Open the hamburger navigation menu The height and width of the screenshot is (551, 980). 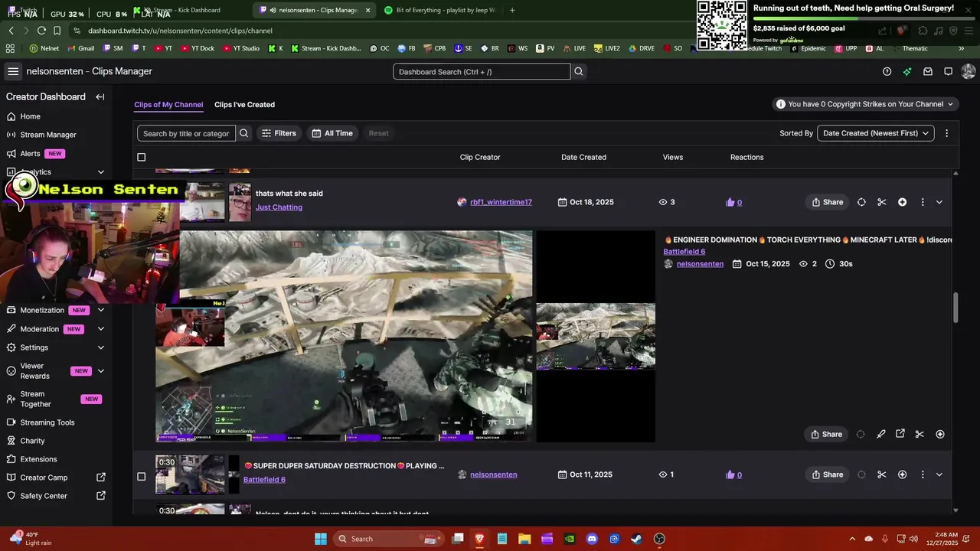pos(13,71)
